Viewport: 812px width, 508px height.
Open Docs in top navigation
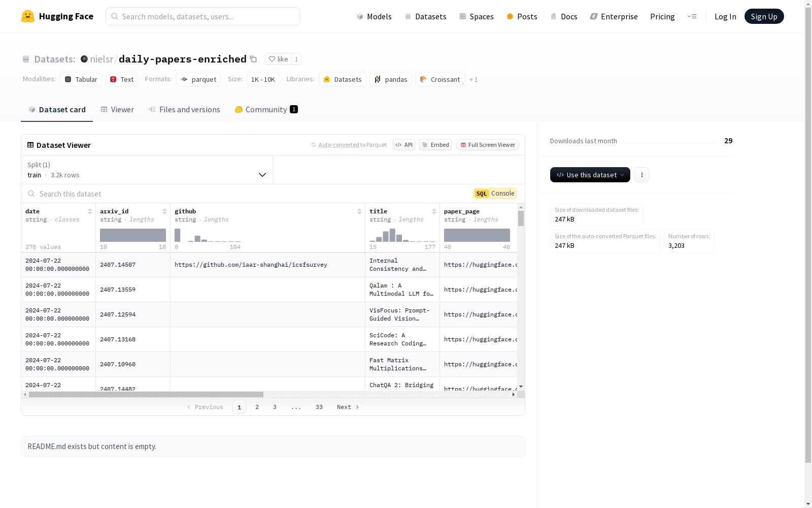564,16
